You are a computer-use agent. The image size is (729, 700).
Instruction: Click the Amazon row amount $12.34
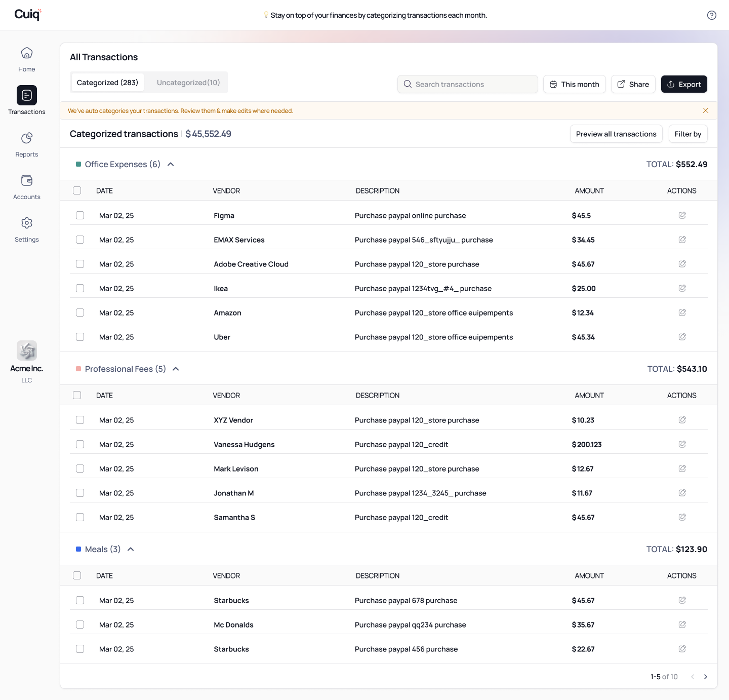coord(583,313)
